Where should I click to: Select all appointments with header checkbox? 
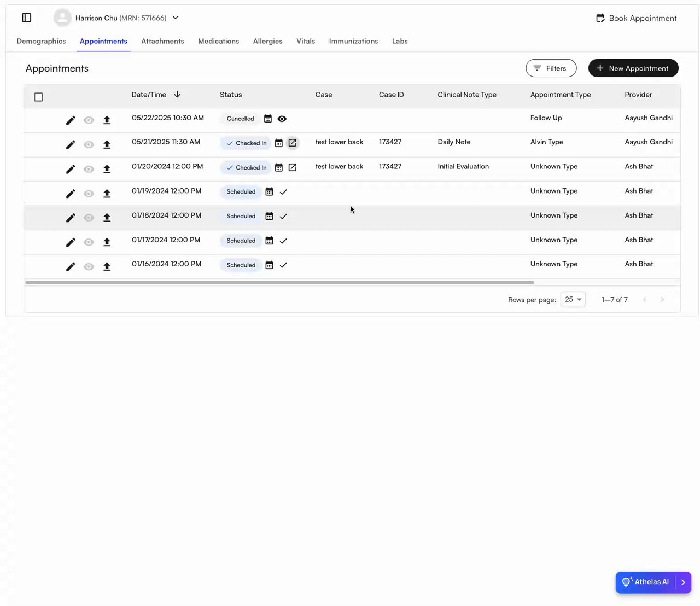38,97
